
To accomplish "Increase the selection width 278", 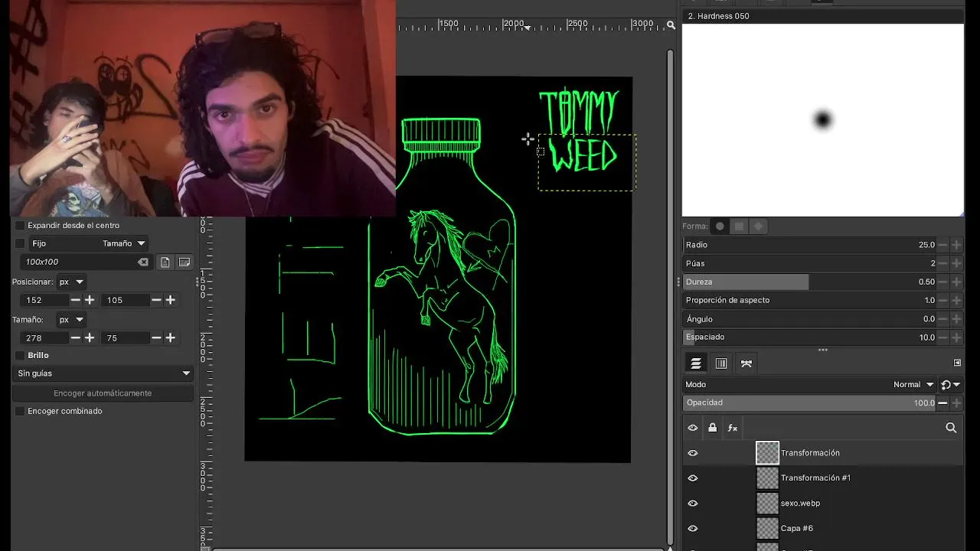I will click(x=90, y=337).
